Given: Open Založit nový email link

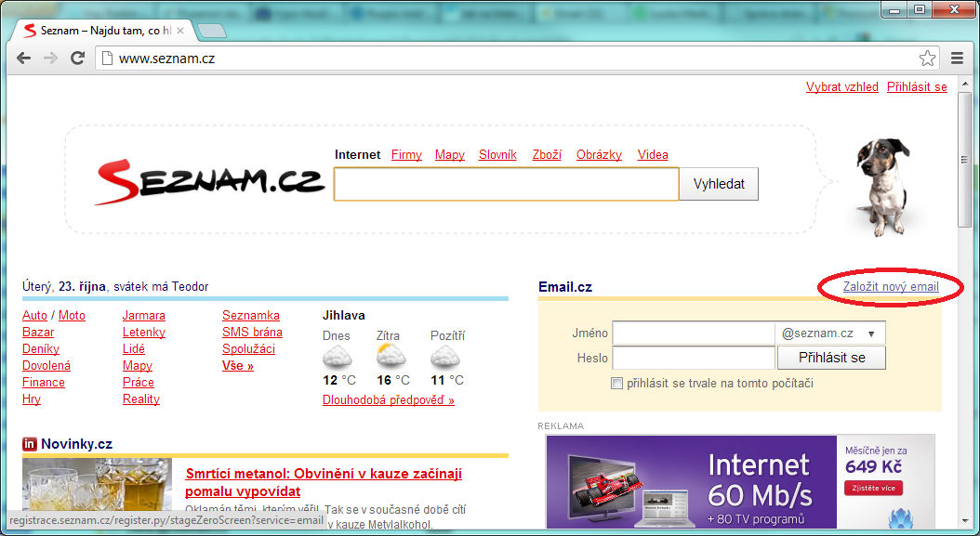Looking at the screenshot, I should coord(891,287).
